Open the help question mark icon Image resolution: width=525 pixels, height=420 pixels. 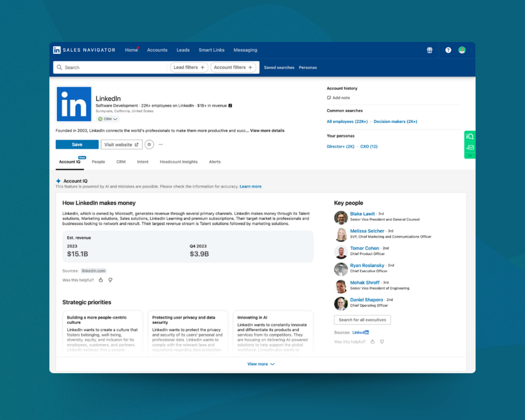[448, 49]
